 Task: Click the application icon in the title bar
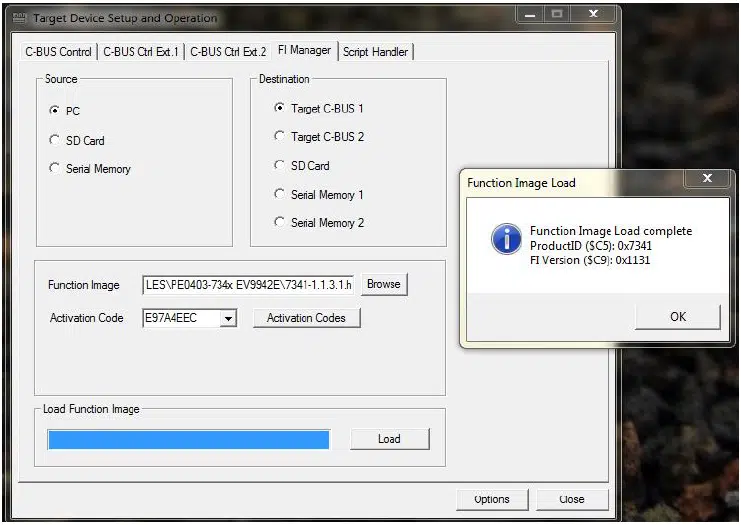point(18,18)
